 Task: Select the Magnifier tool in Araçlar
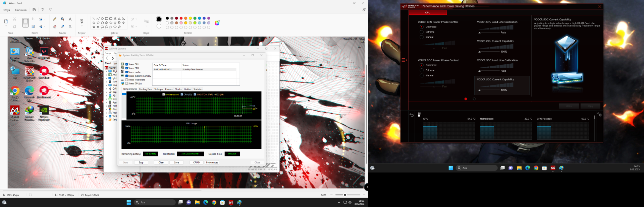pyautogui.click(x=70, y=27)
